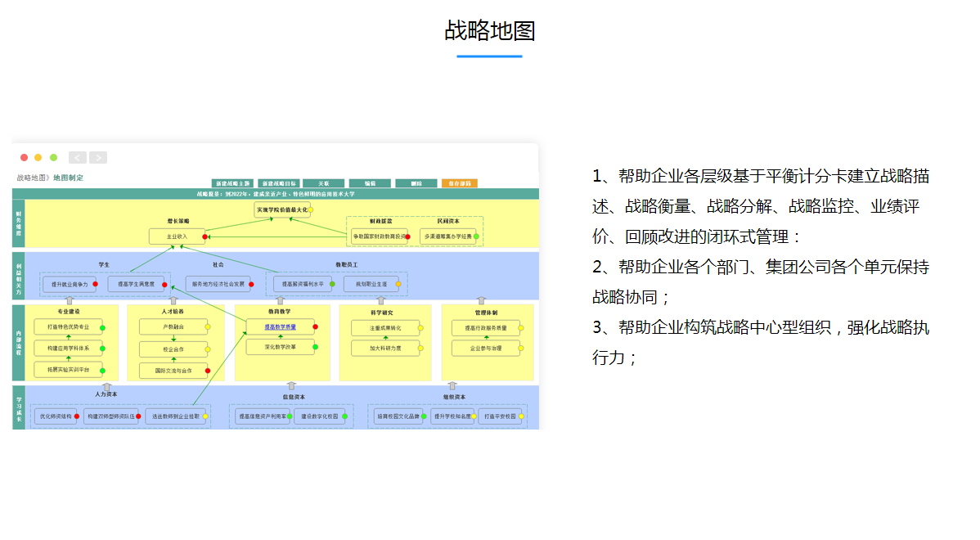Click the 新建战略主题 button
Screen dimensions: 980x540
pos(232,184)
